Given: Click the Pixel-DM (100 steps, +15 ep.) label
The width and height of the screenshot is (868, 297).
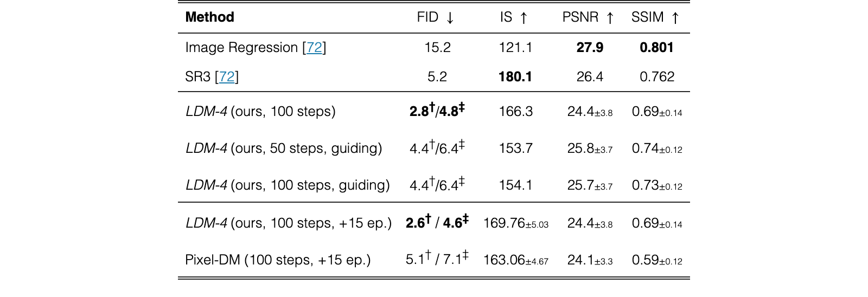Looking at the screenshot, I should tap(278, 260).
